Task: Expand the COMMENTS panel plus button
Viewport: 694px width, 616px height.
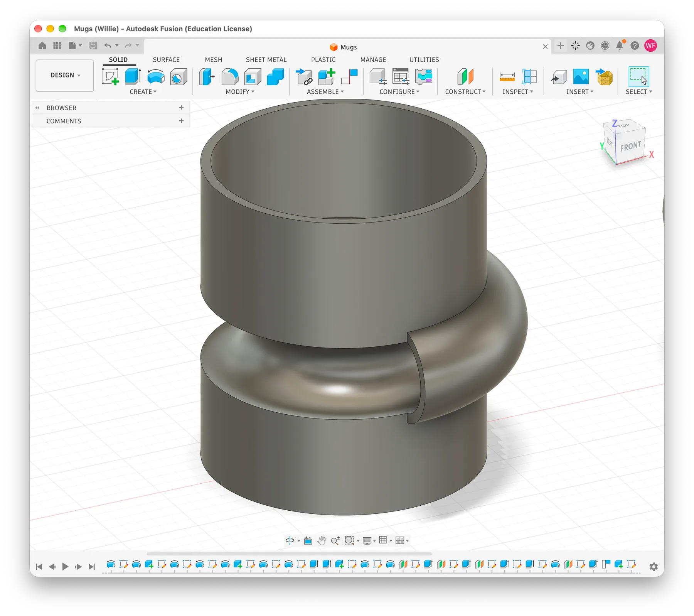Action: [x=181, y=121]
